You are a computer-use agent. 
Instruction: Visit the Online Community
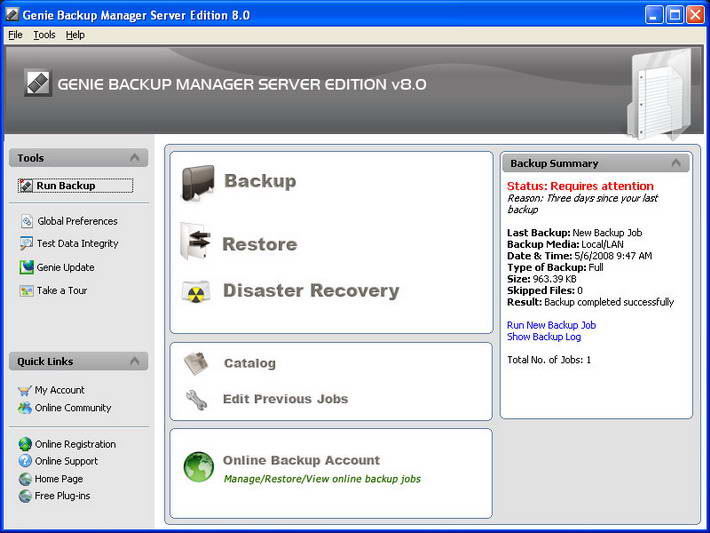tap(73, 408)
